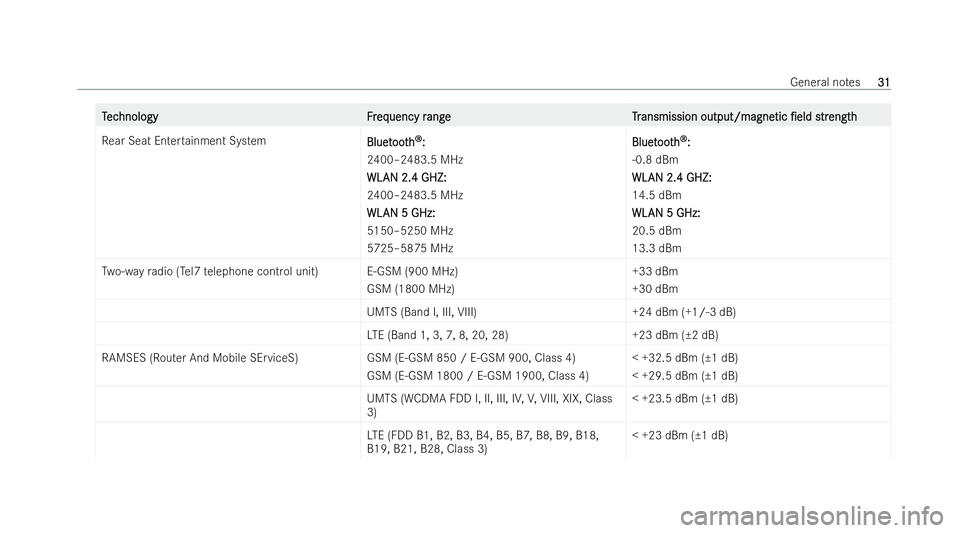Click the LTE (Band 1, 3, 7, 8, 20, 28) cell
This screenshot has width=960, height=533.
point(438,335)
